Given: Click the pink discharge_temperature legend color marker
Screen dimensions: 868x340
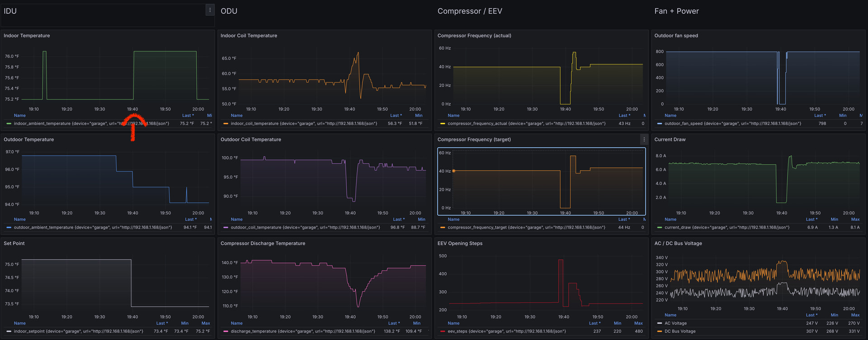Looking at the screenshot, I should point(226,331).
